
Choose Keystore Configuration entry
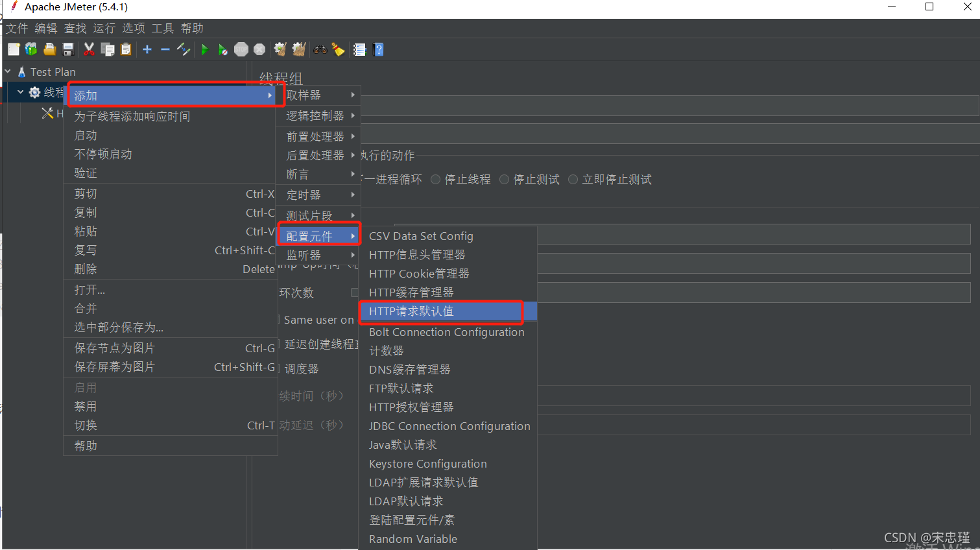click(x=448, y=464)
